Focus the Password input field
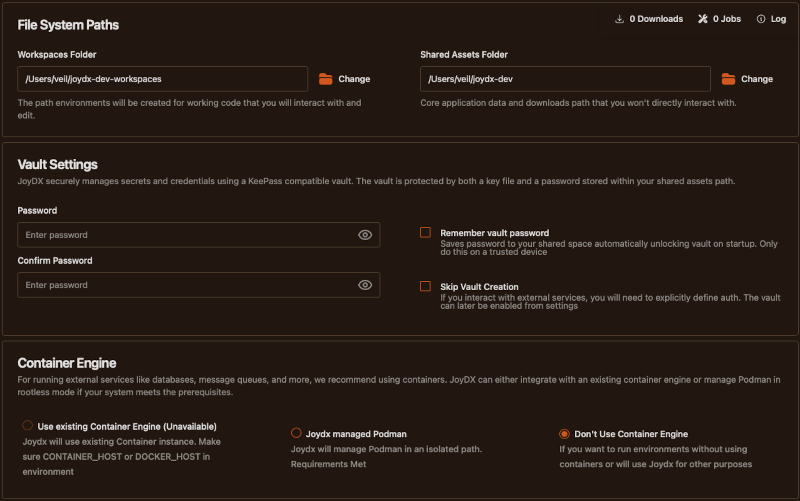 (x=185, y=235)
